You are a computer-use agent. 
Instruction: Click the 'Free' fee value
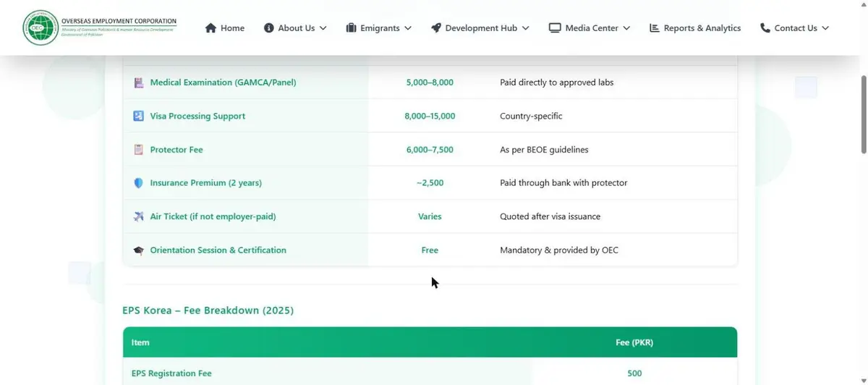coord(430,250)
